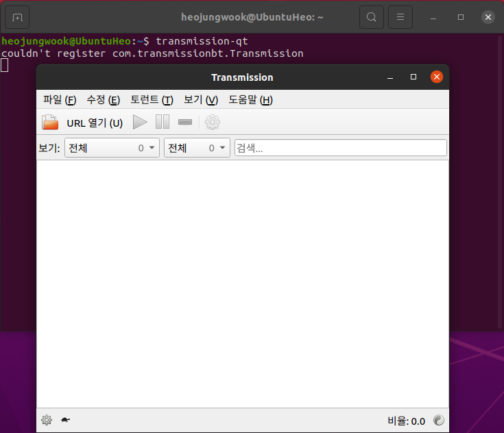The height and width of the screenshot is (433, 504).
Task: Expand the second 전체 tracker filter dropdown
Action: 197,148
